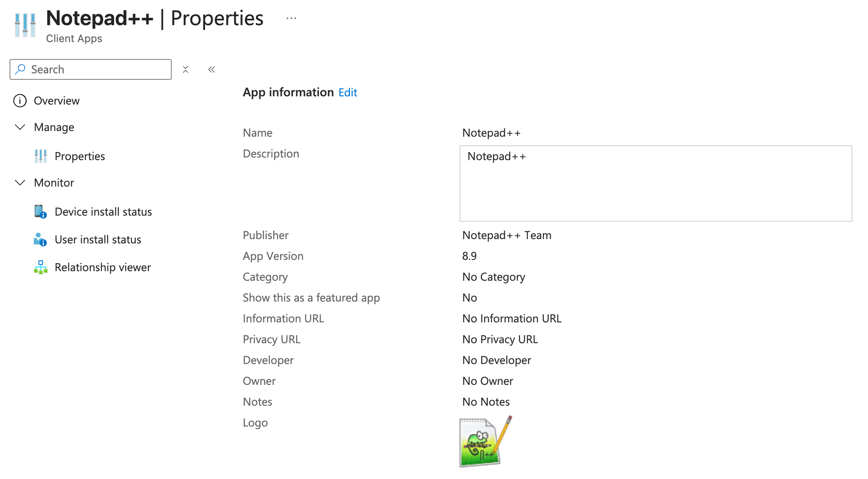The width and height of the screenshot is (868, 479).
Task: Open the more options ellipsis
Action: click(x=291, y=18)
